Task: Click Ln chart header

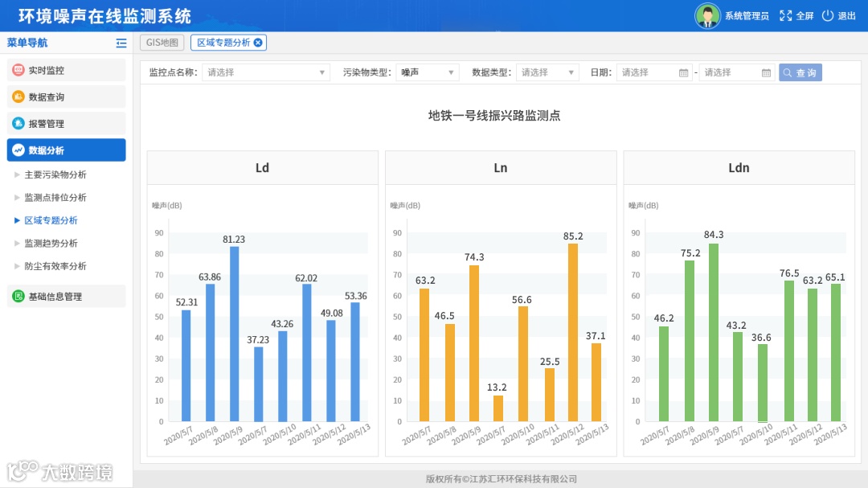Action: click(x=501, y=168)
